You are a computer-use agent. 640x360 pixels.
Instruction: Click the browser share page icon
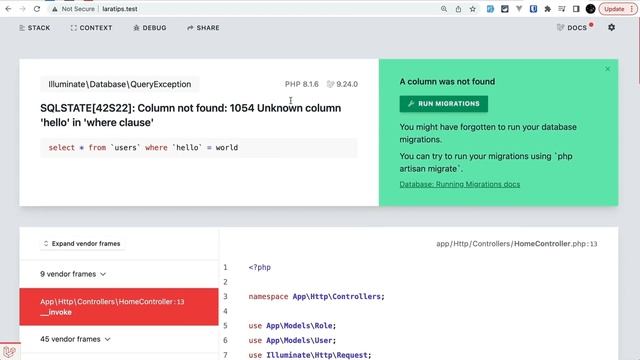pos(458,9)
